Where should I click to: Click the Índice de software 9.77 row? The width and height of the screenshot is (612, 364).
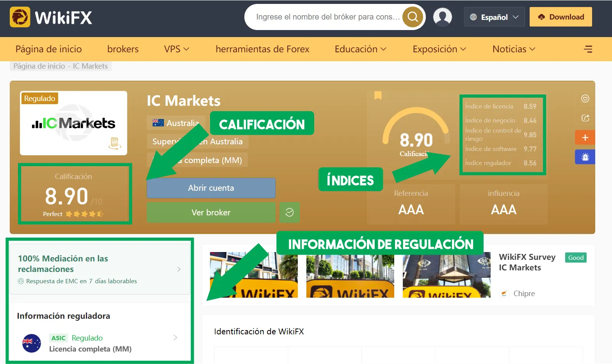pyautogui.click(x=501, y=149)
